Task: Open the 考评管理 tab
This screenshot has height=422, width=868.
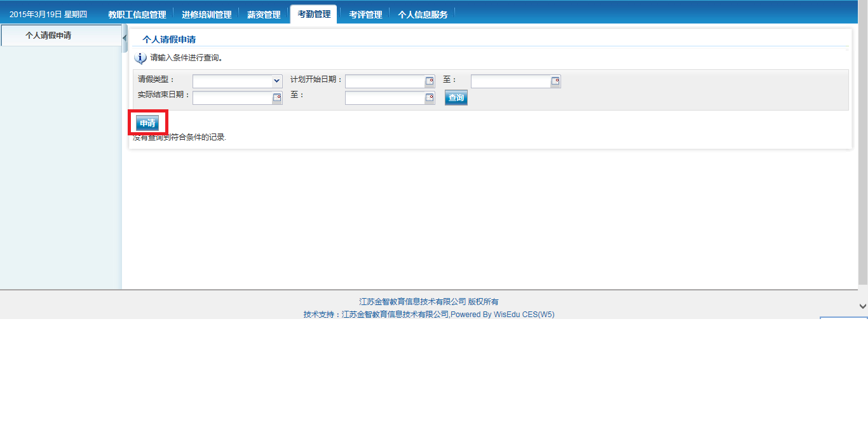Action: 365,15
